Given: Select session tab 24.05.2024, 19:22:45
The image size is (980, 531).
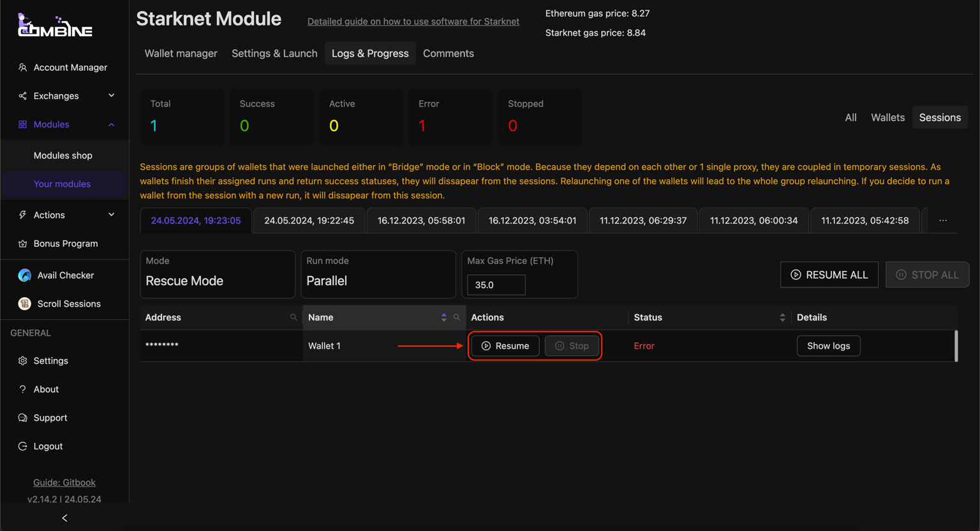Looking at the screenshot, I should (x=309, y=221).
